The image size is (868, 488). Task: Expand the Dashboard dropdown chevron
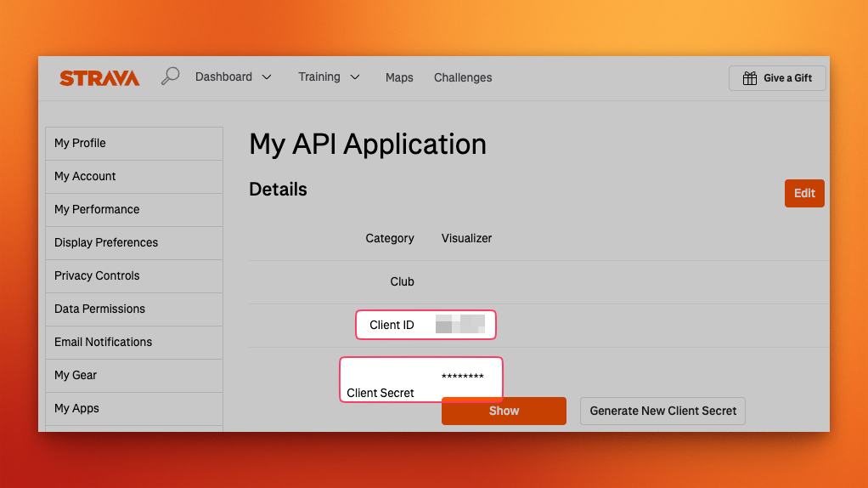click(x=267, y=77)
